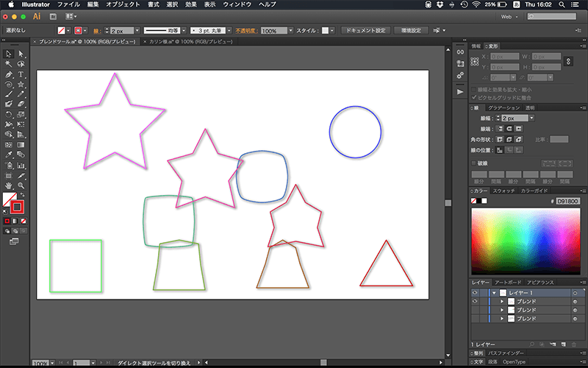Open the 不透明度 link in control bar
Screen dimensions: 588x368
click(x=247, y=31)
